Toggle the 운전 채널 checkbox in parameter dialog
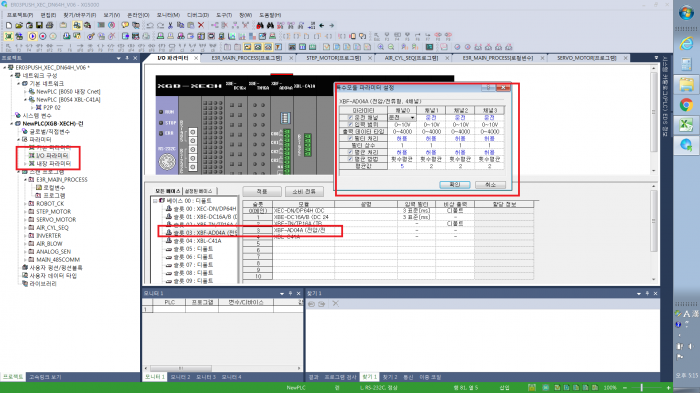This screenshot has width=700, height=393. coord(350,117)
